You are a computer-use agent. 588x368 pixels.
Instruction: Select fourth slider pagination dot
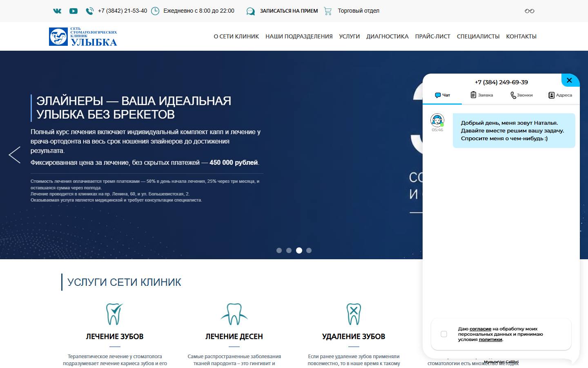pyautogui.click(x=309, y=251)
